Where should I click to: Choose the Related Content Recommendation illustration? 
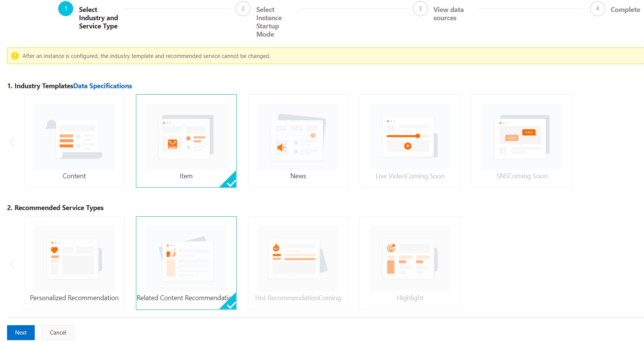186,259
